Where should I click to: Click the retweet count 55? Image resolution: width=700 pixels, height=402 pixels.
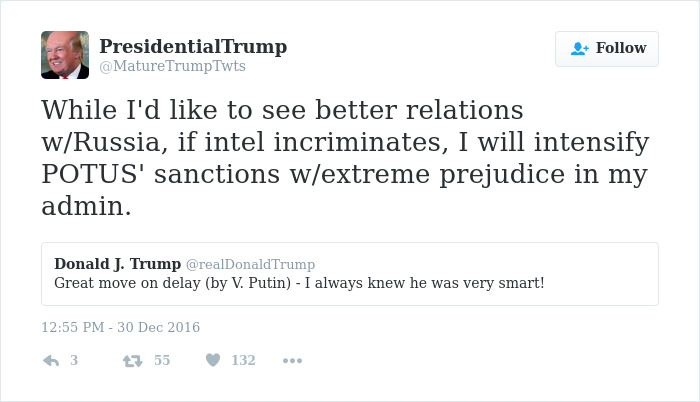click(x=161, y=360)
